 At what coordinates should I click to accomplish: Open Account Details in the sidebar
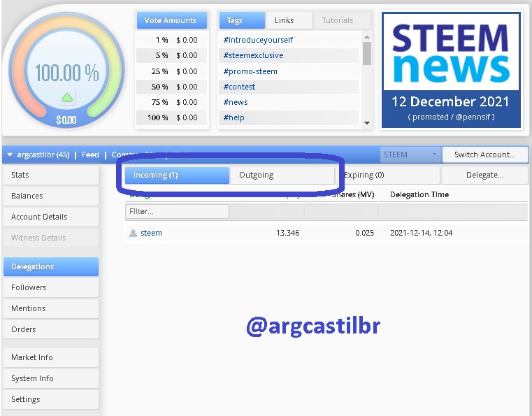(x=51, y=217)
